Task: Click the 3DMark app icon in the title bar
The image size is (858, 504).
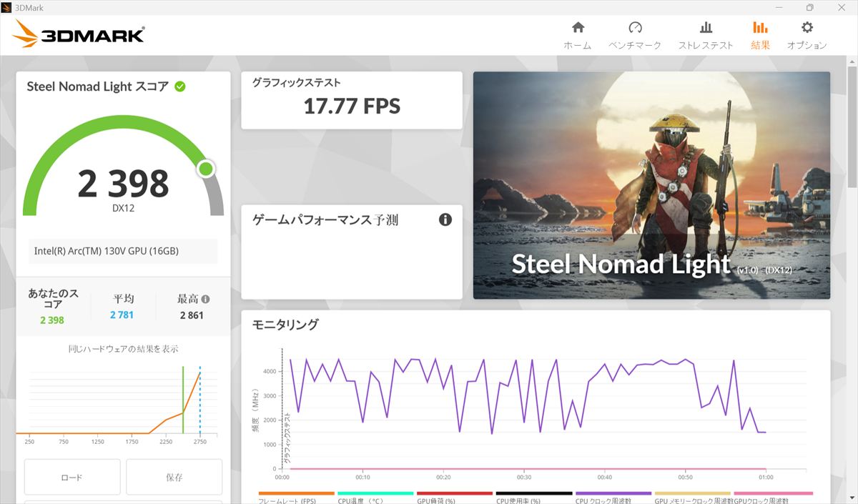Action: (6, 7)
